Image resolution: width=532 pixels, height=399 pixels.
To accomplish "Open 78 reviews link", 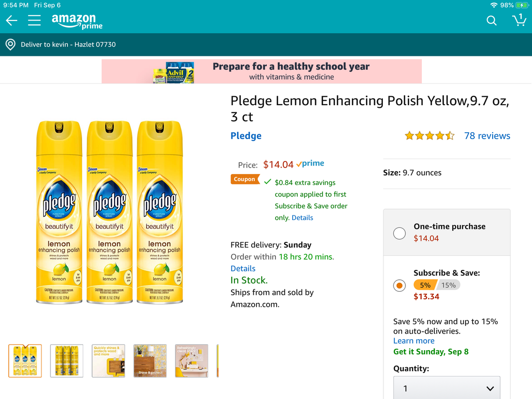I will click(x=487, y=136).
